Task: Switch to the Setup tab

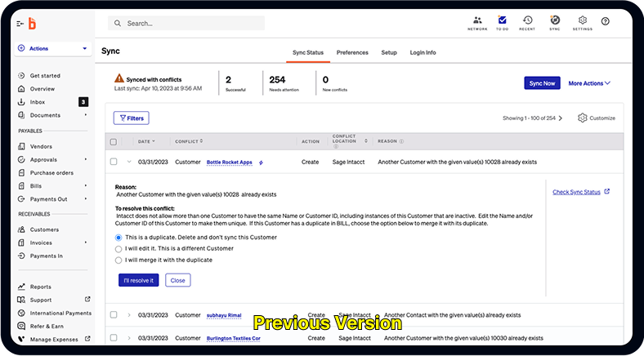Action: 389,52
